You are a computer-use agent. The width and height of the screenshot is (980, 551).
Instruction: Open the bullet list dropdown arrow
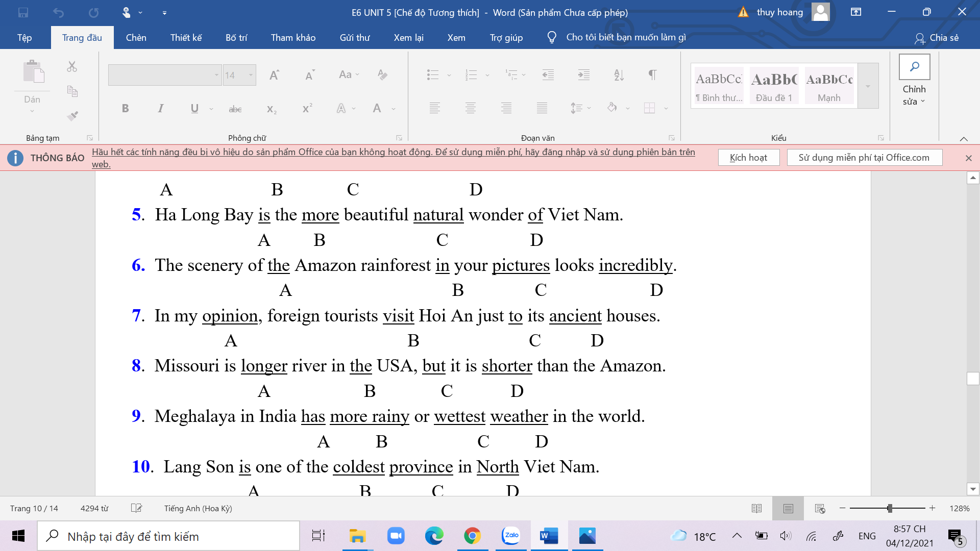pos(449,76)
